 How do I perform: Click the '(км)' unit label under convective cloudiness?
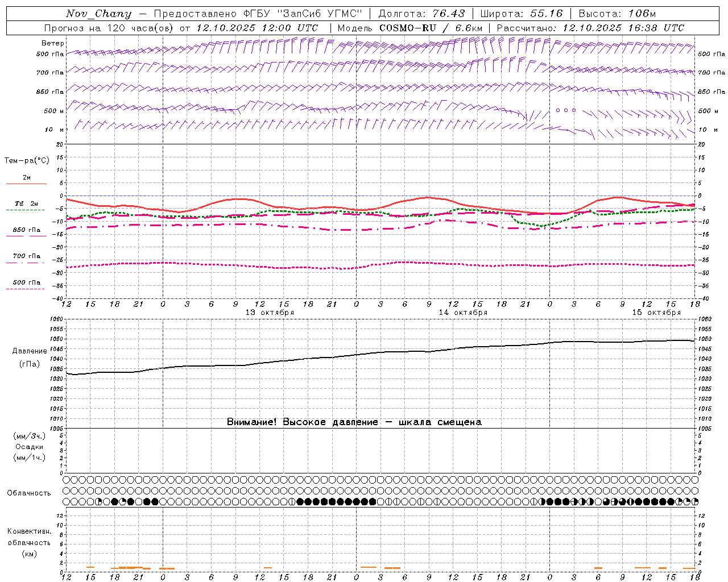pos(30,554)
